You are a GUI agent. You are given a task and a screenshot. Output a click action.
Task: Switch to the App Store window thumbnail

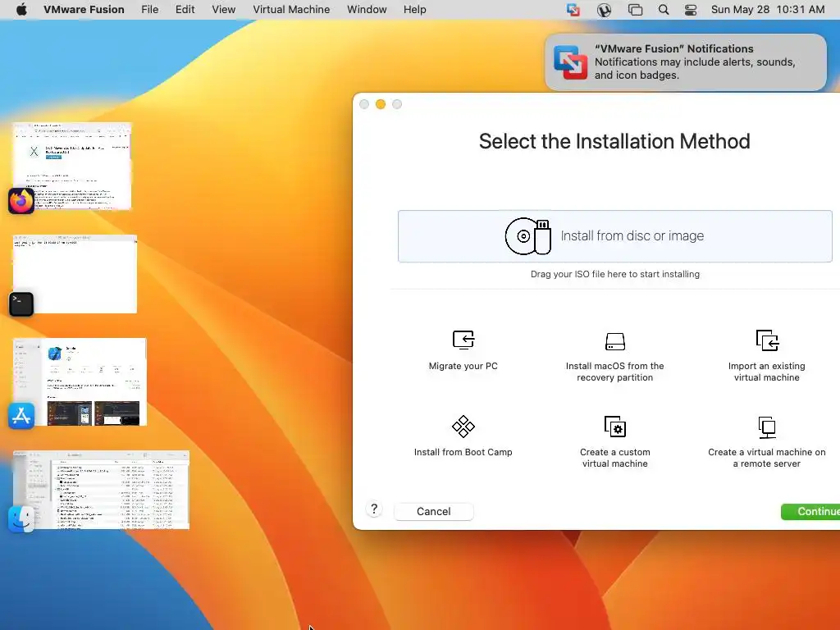(80, 381)
